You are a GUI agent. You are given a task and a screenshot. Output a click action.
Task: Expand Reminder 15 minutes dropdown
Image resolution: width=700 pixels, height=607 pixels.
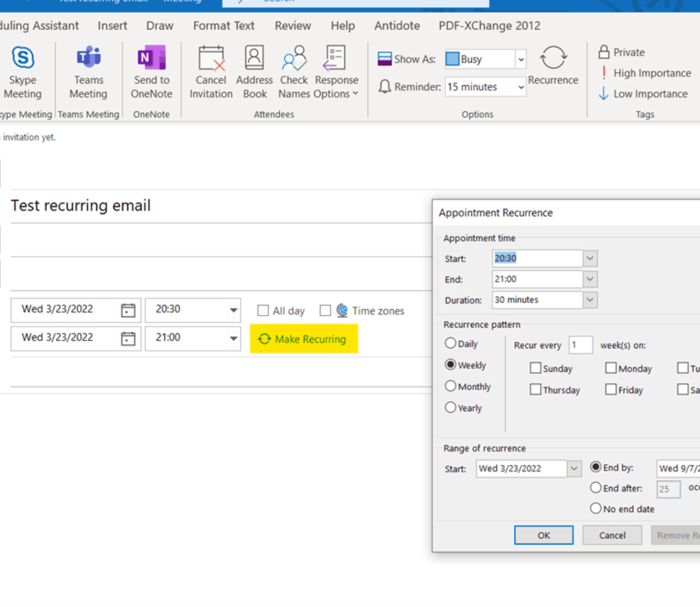[521, 87]
